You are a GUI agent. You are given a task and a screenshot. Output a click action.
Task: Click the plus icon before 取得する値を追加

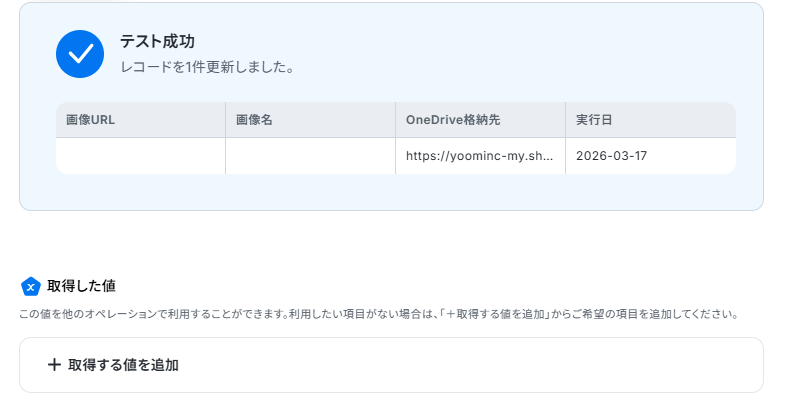[54, 365]
